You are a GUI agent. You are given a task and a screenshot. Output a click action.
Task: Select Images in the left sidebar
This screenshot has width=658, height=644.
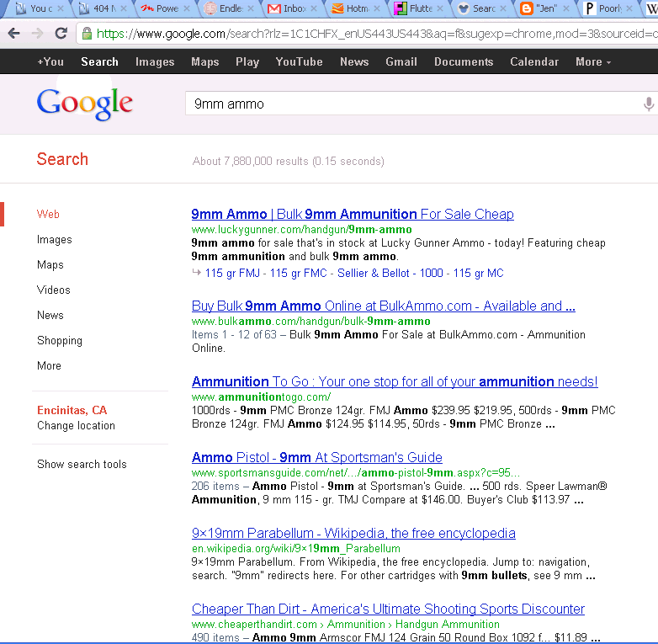click(x=54, y=239)
